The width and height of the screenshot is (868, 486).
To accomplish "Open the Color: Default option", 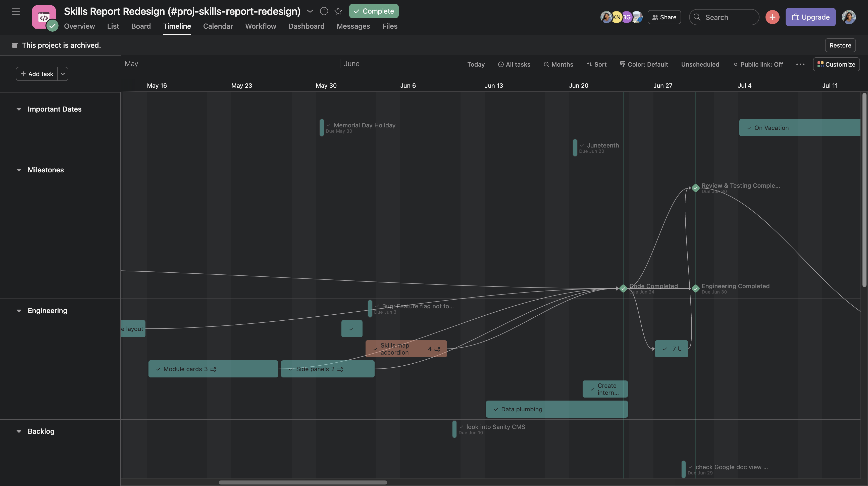I will pos(644,64).
